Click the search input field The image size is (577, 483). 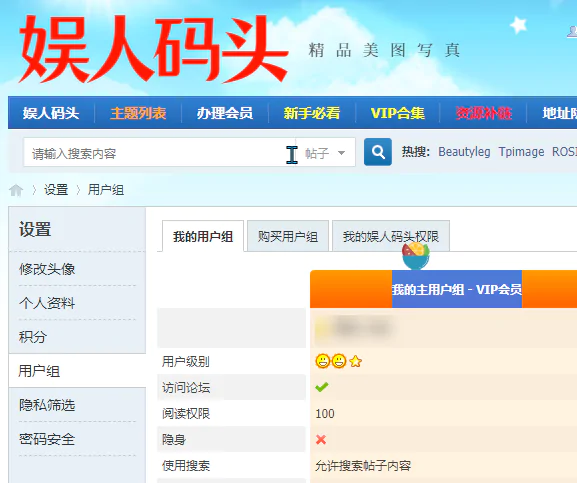[160, 153]
